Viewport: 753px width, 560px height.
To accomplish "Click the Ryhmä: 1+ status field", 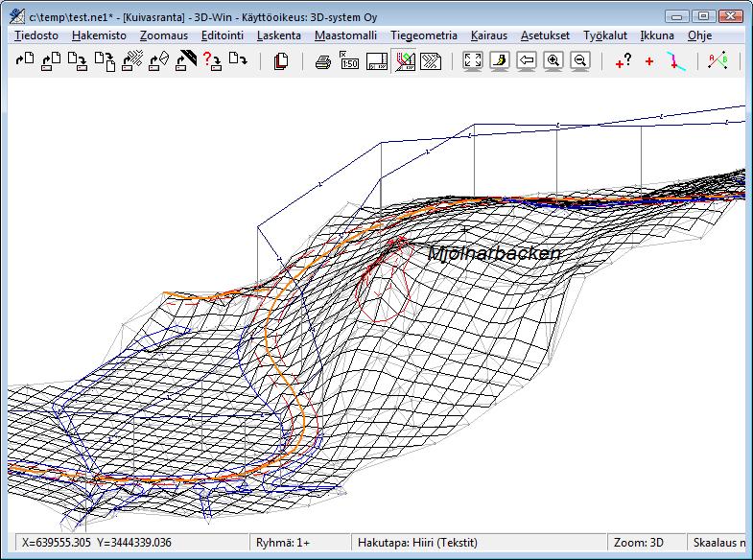I will 300,543.
